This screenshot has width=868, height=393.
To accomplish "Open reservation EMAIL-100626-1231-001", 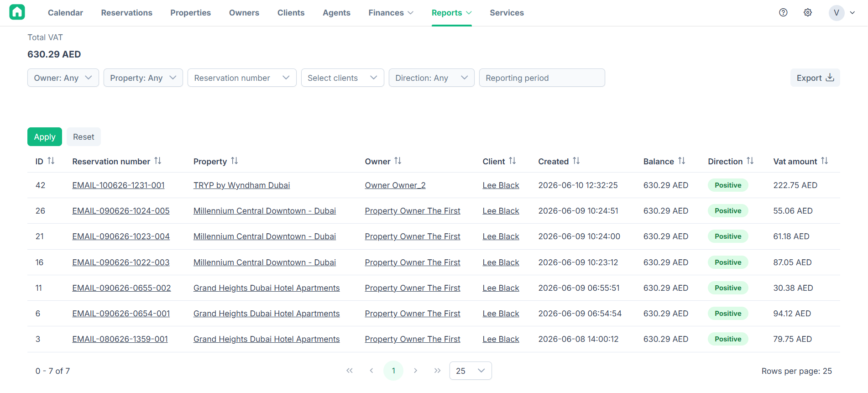I will coord(118,185).
